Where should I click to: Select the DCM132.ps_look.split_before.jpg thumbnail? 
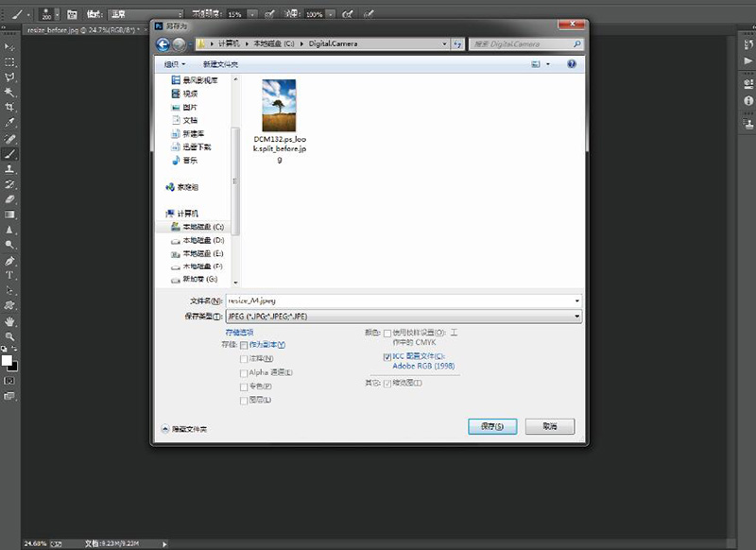click(280, 105)
